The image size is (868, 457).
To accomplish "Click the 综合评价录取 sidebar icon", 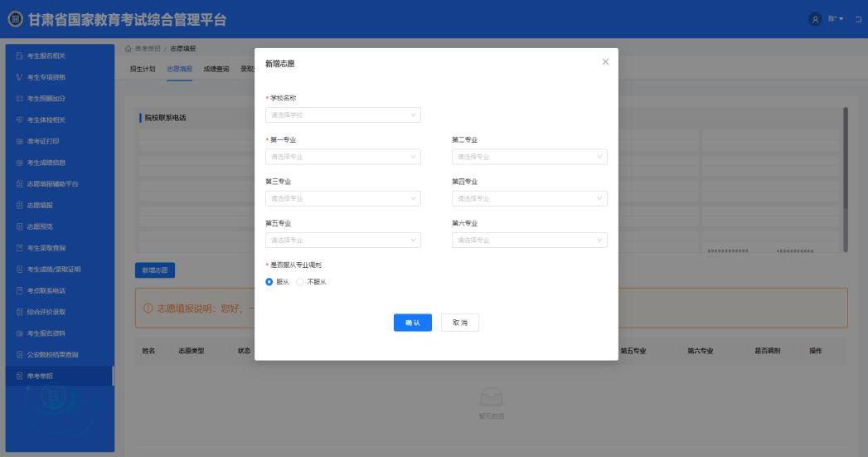I will tap(19, 312).
